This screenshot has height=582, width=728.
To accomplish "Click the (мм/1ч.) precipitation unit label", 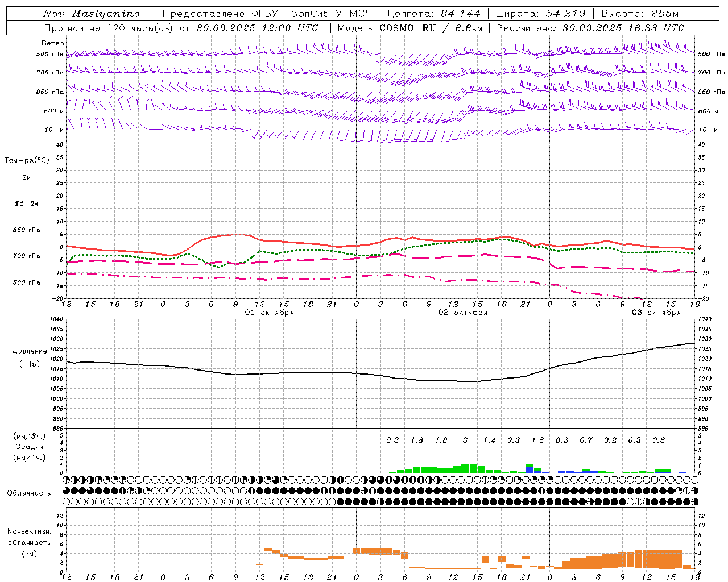I will click(x=30, y=458).
